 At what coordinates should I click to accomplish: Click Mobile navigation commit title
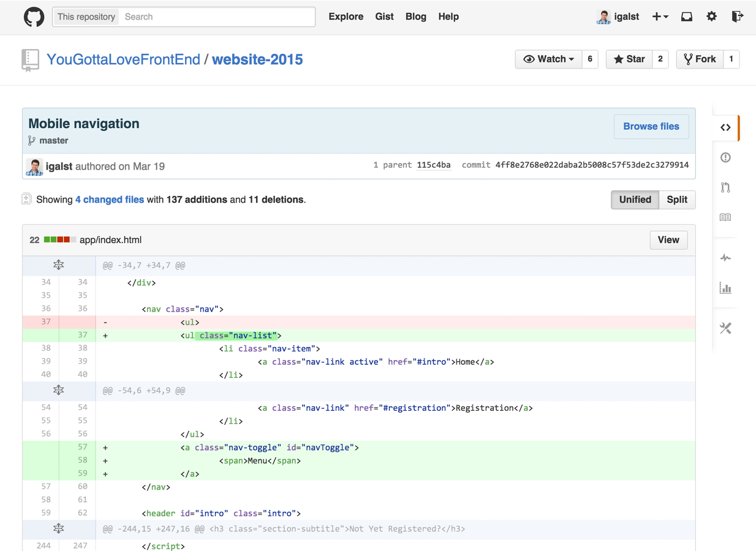pyautogui.click(x=84, y=124)
